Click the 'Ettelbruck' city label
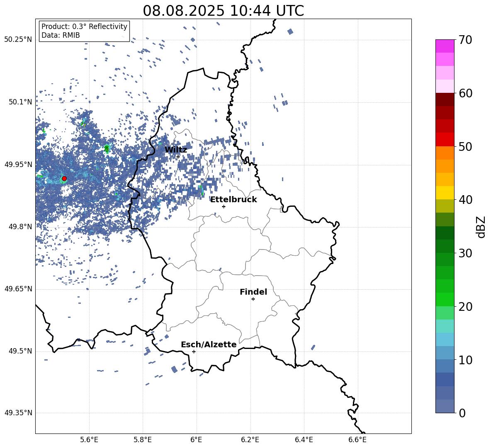Viewport: 491px width, 448px height. pyautogui.click(x=233, y=200)
